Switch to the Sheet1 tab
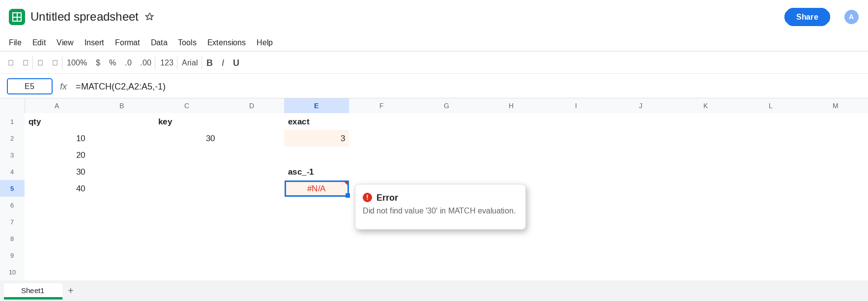Screen dimensions: 868x301 (x=33, y=291)
